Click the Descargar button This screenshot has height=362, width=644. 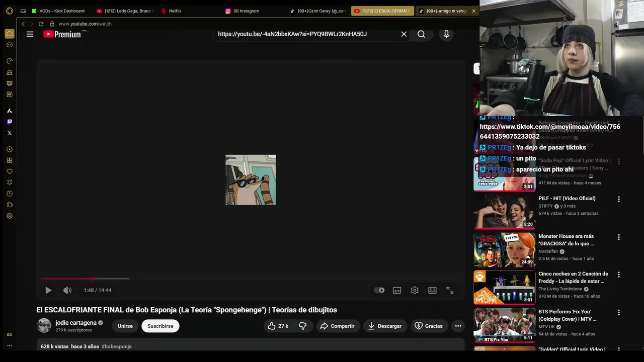(384, 326)
